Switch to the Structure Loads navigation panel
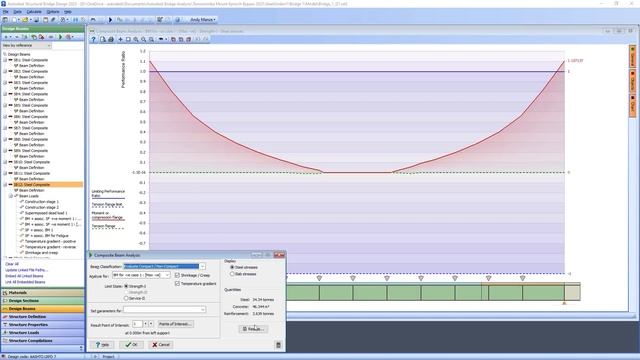This screenshot has height=360, width=640. 42,333
